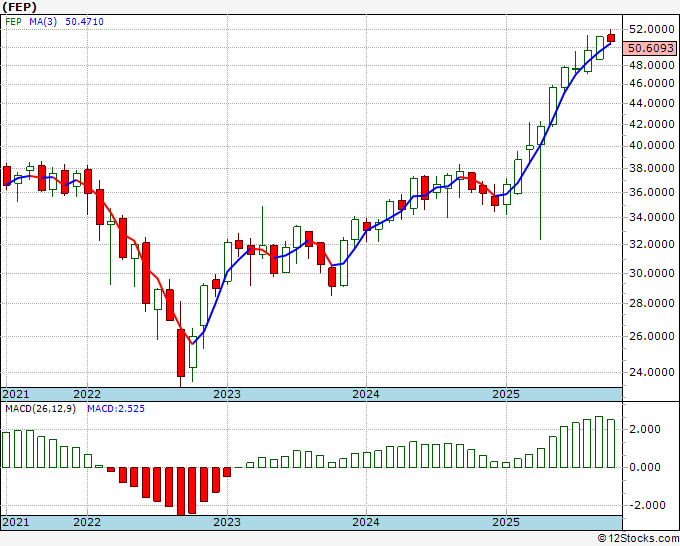Viewport: 680px width, 546px height.
Task: Click the MA(3) indicator label
Action: pyautogui.click(x=43, y=22)
